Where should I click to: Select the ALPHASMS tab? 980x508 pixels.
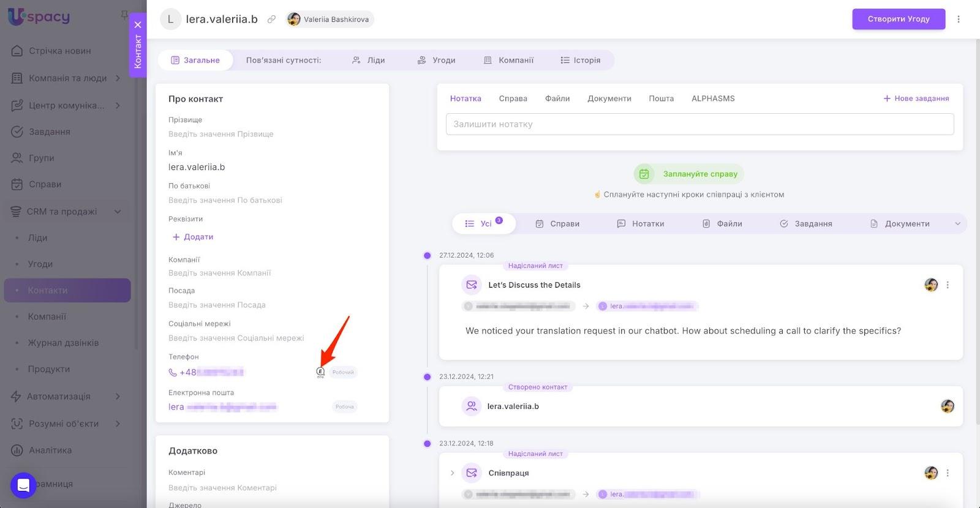coord(713,99)
